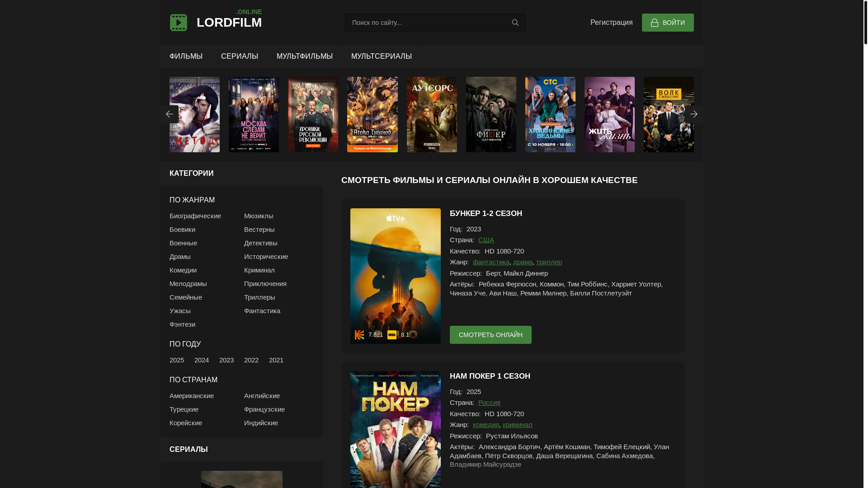Choose Французские country filter
The image size is (868, 488).
[264, 409]
